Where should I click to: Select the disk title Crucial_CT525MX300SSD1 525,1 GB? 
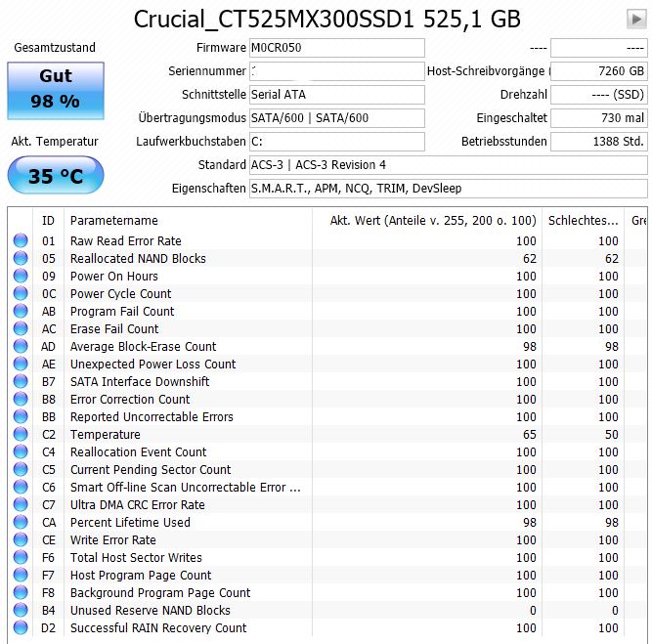(326, 20)
